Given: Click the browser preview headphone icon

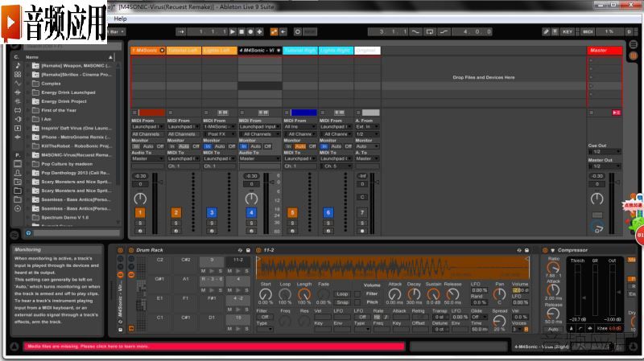Looking at the screenshot, I should (x=28, y=233).
